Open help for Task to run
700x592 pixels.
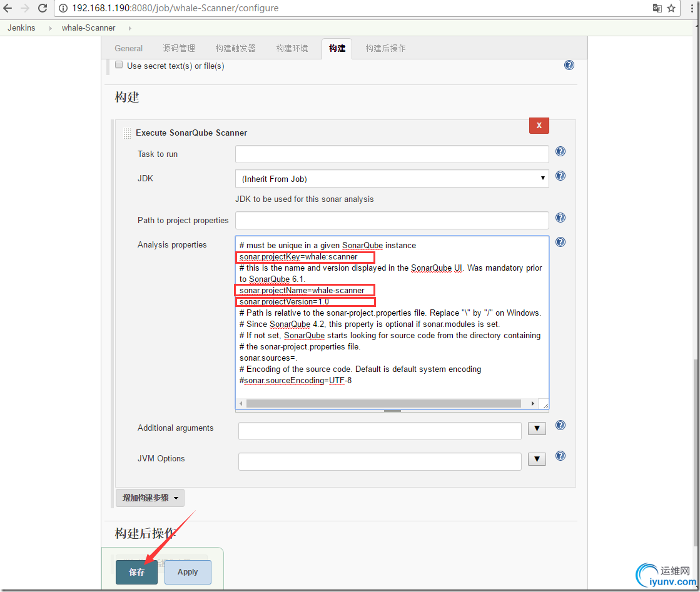pyautogui.click(x=561, y=151)
